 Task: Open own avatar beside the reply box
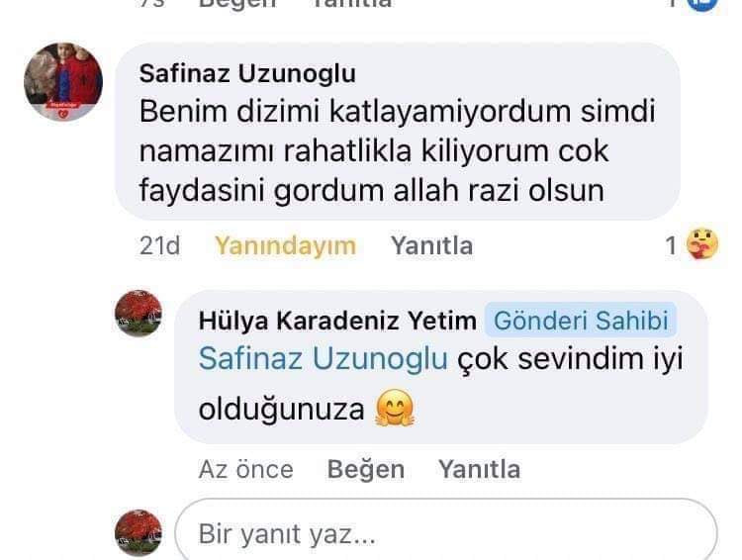point(139,533)
